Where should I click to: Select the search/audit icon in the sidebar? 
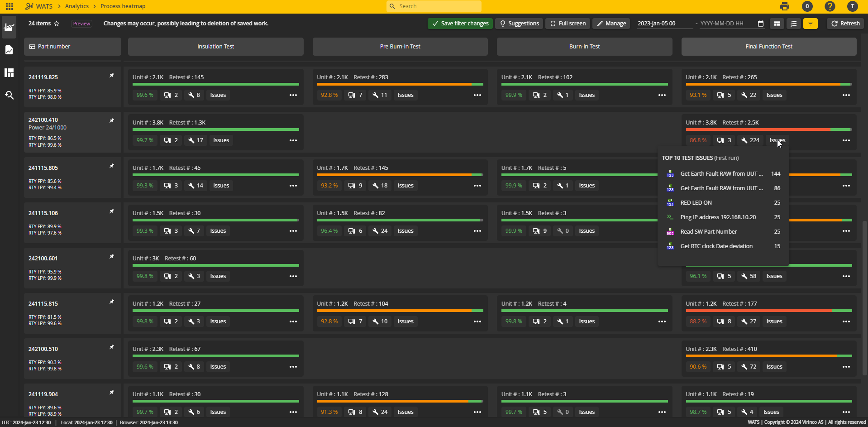(9, 95)
